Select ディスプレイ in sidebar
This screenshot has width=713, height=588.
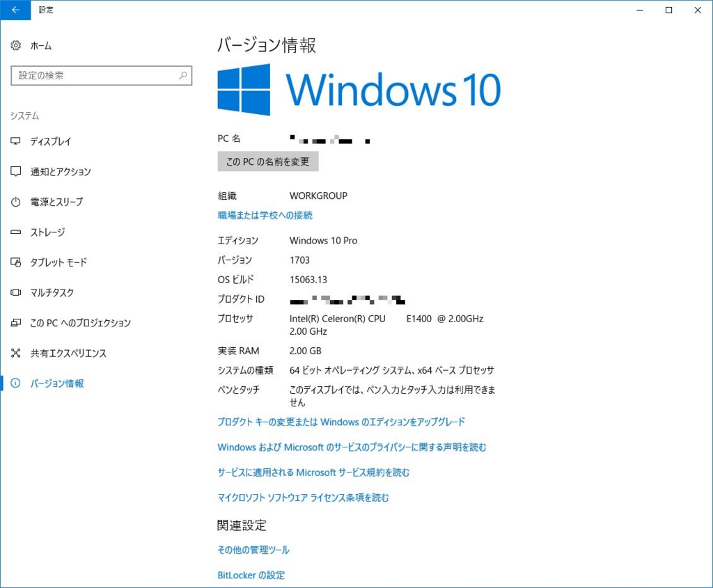[50, 141]
